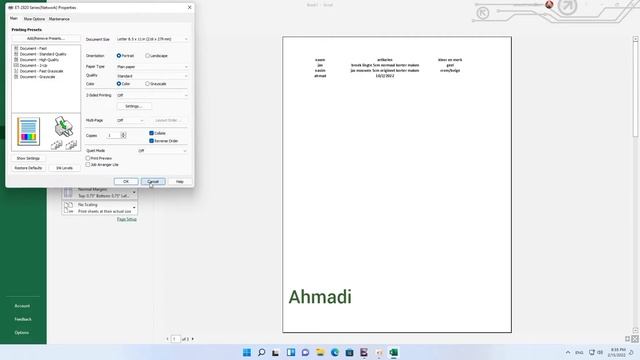Select Document - Fast preset

coord(33,48)
